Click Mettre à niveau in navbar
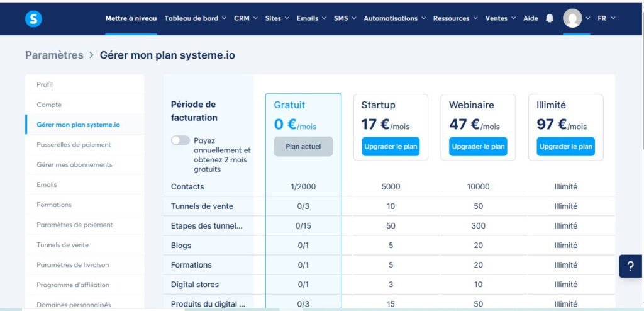The image size is (644, 311). click(x=131, y=18)
